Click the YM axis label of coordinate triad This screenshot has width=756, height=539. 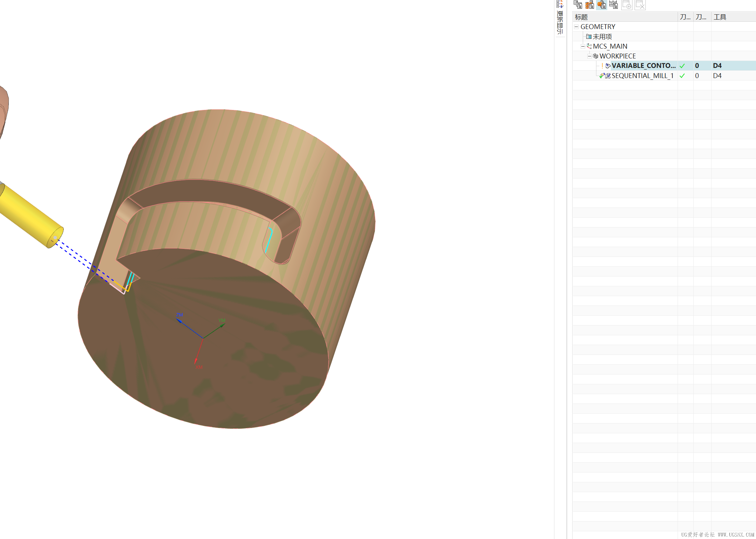point(222,320)
